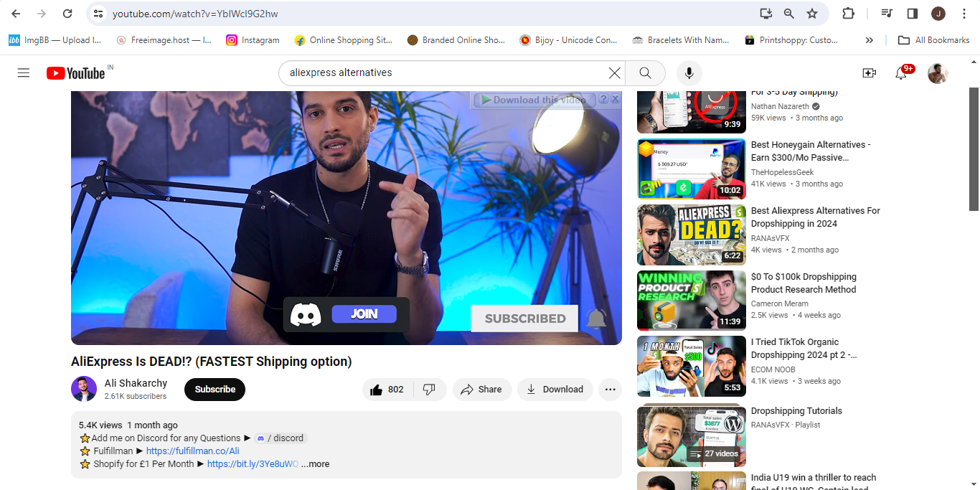Image resolution: width=980 pixels, height=490 pixels.
Task: Open the YouTube hamburger guide menu
Action: [x=24, y=72]
